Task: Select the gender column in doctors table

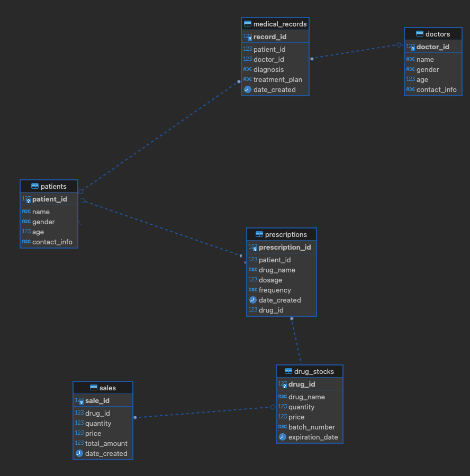Action: coord(433,69)
